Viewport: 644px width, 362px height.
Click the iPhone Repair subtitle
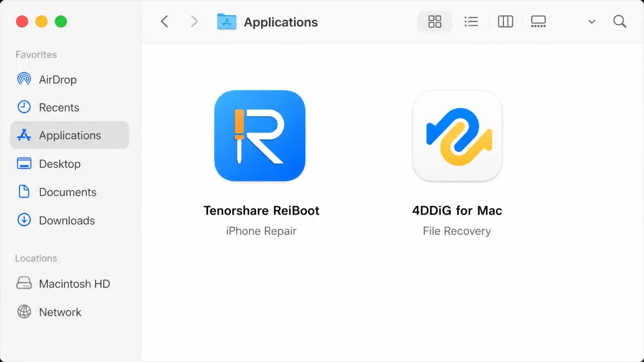point(261,231)
